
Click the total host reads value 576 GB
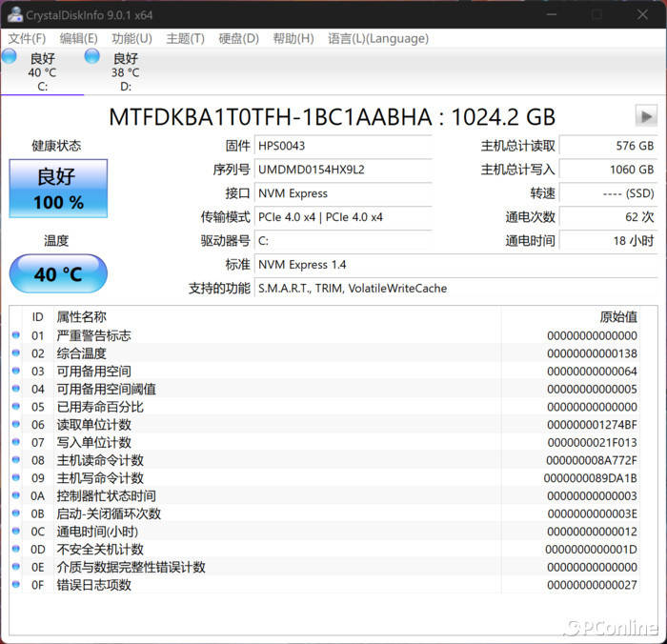click(608, 146)
